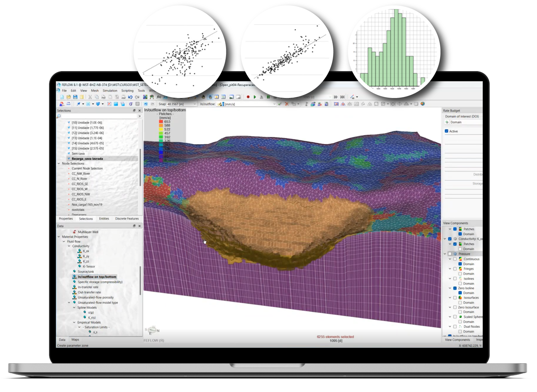
Task: Click the New document toolbar icon
Action: [62, 97]
